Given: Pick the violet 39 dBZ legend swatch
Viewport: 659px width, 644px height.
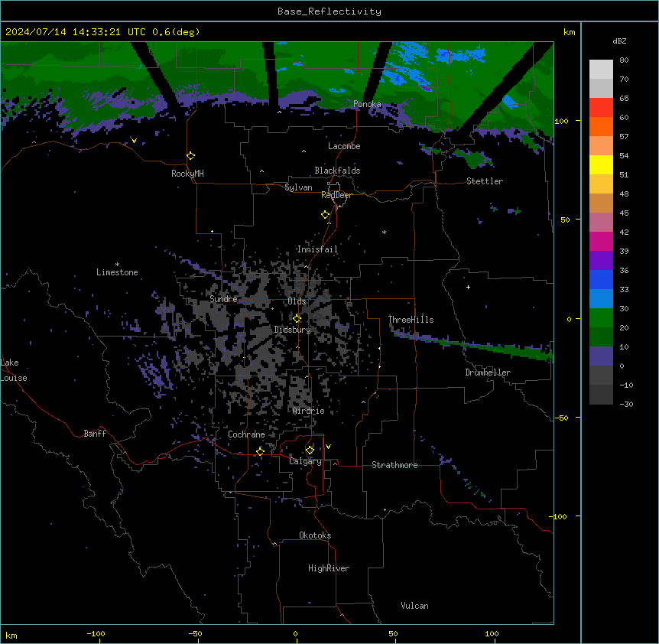Looking at the screenshot, I should pyautogui.click(x=601, y=261).
